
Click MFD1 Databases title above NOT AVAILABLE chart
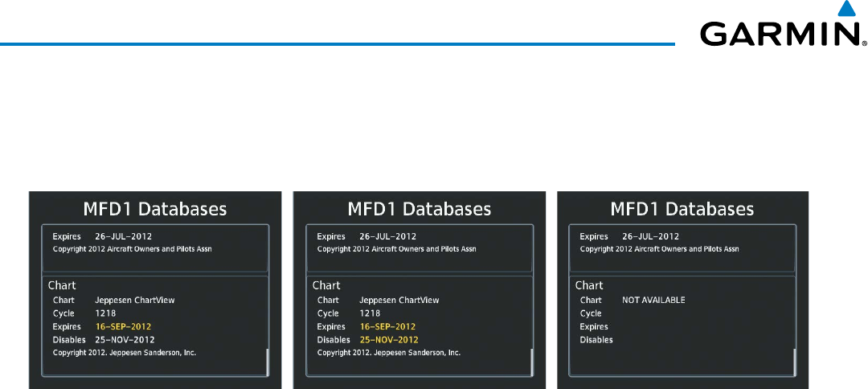click(x=682, y=209)
